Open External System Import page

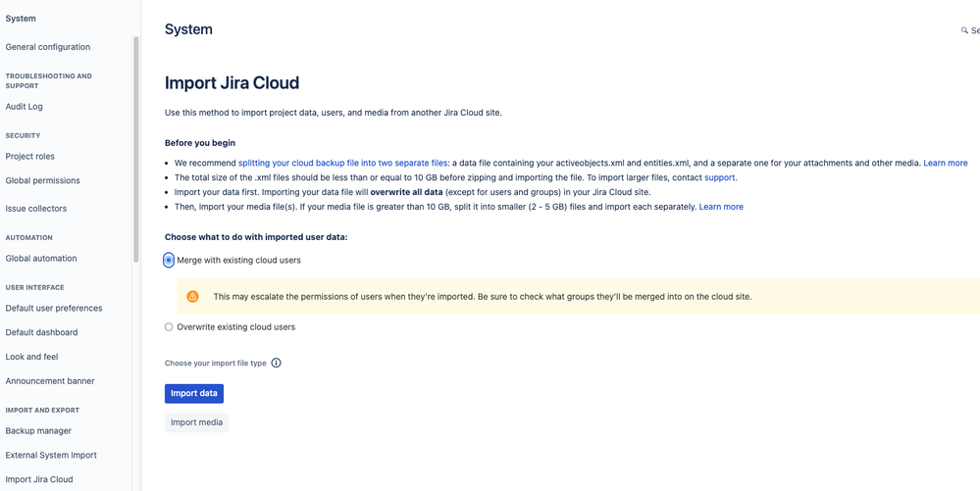(x=51, y=456)
